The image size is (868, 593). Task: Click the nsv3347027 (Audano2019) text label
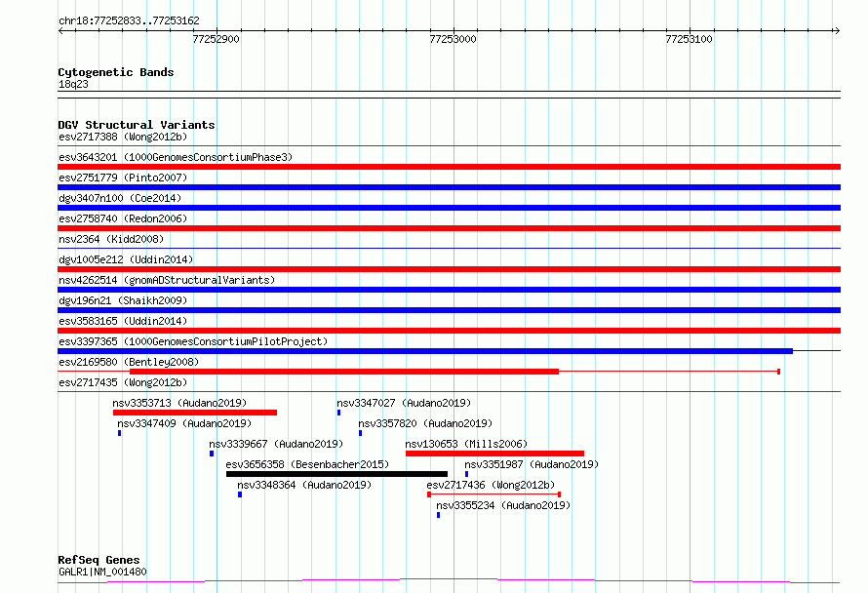click(x=404, y=403)
